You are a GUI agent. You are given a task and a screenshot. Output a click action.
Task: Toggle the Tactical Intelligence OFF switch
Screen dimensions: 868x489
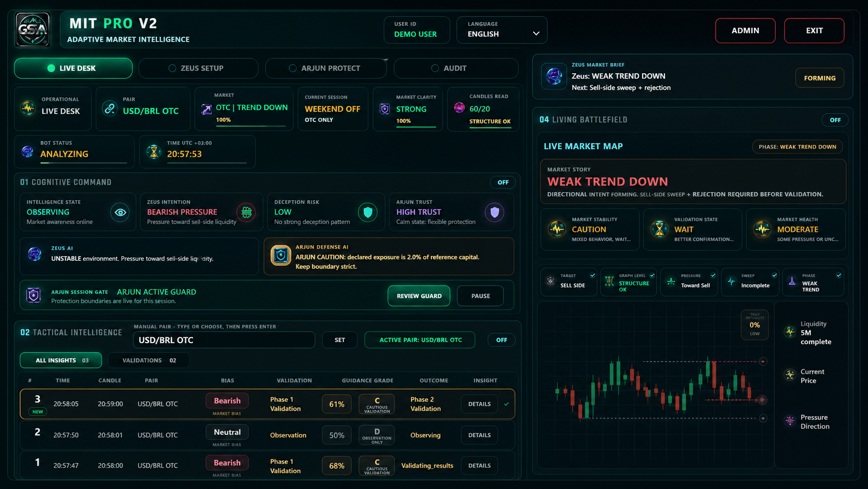click(x=501, y=340)
